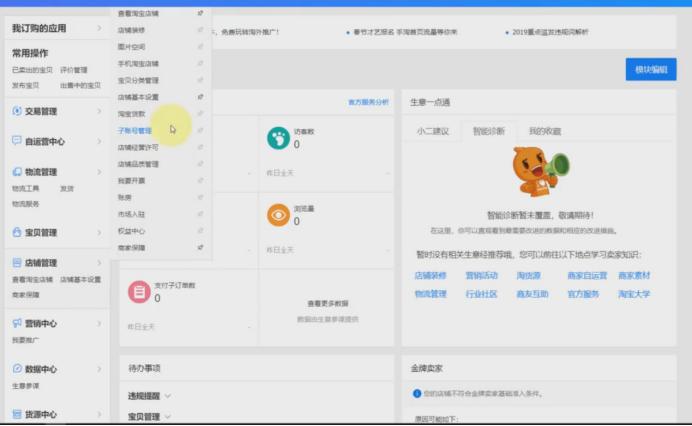Image resolution: width=692 pixels, height=426 pixels.
Task: Expand sidebar 物流管理 using its arrow
Action: click(x=99, y=172)
